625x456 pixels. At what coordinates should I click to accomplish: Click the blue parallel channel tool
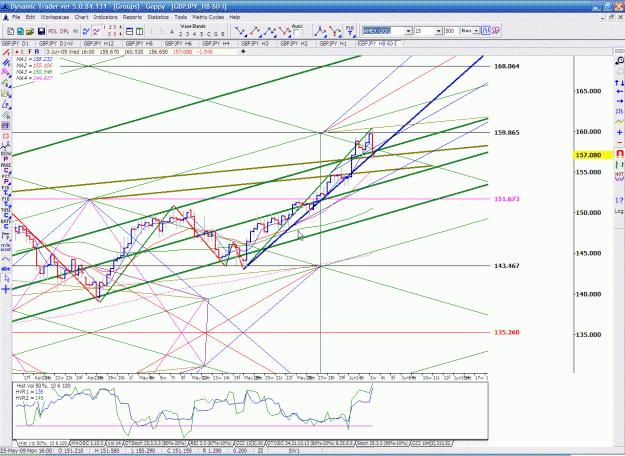tap(6, 63)
